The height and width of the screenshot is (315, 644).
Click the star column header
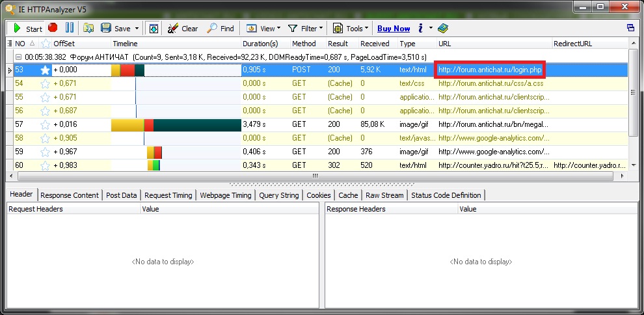[x=45, y=44]
